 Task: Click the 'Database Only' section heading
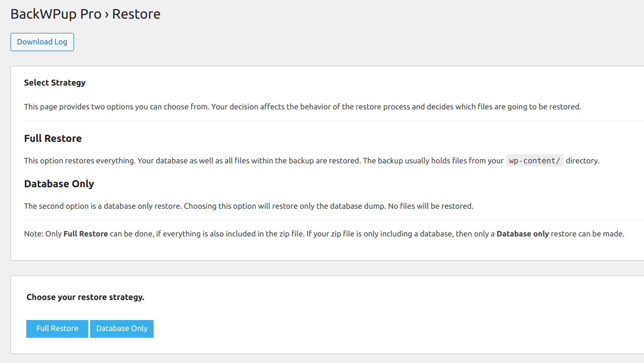point(59,184)
